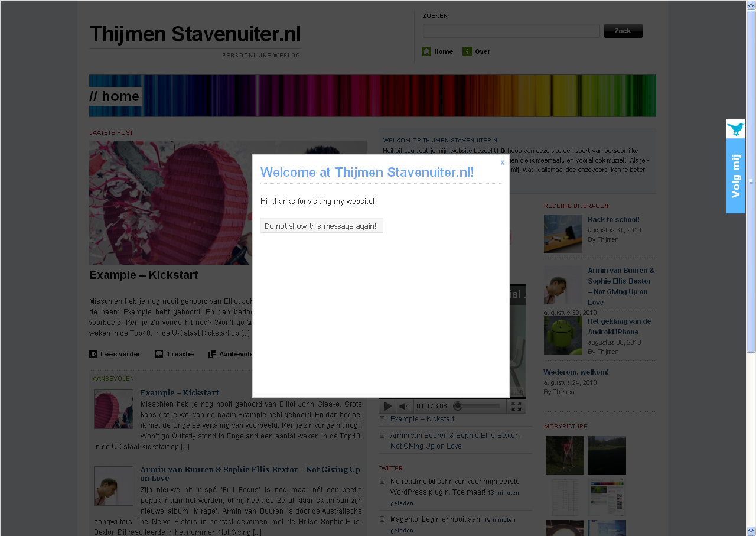Image resolution: width=756 pixels, height=536 pixels.
Task: Click the pink heart thumbnail in Aanbevolen
Action: pyautogui.click(x=113, y=409)
